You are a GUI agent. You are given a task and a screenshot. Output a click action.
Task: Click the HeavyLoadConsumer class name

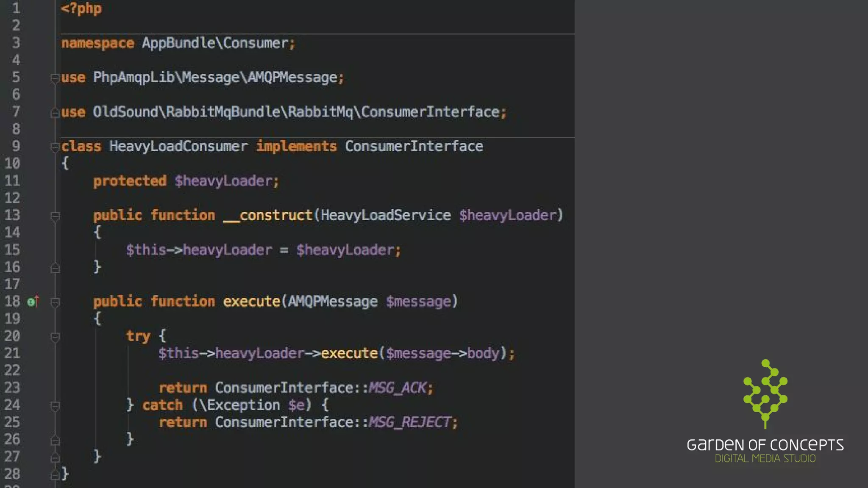[x=178, y=147]
